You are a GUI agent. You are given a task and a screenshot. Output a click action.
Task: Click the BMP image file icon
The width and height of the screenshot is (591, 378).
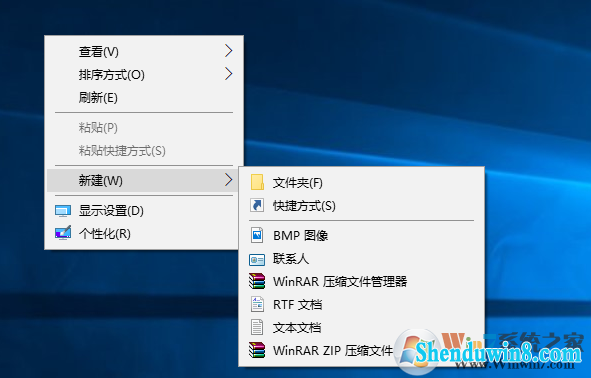click(257, 235)
